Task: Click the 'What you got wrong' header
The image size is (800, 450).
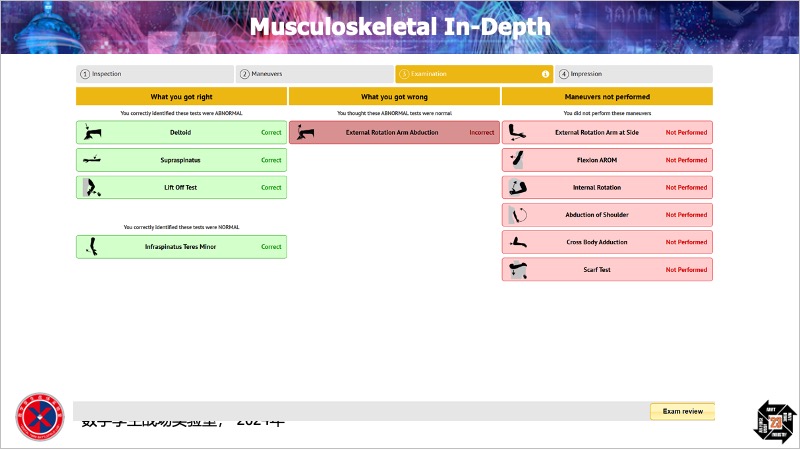Action: click(x=394, y=97)
